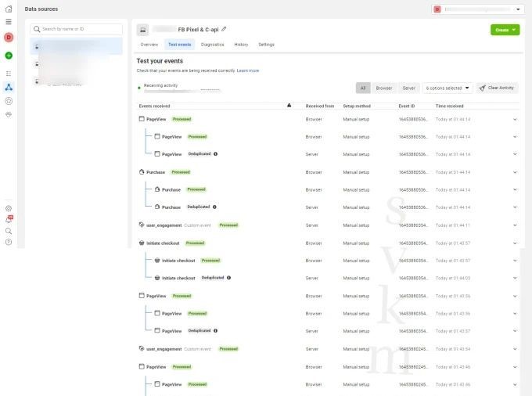
Task: Click the red D account avatar
Action: 9,38
